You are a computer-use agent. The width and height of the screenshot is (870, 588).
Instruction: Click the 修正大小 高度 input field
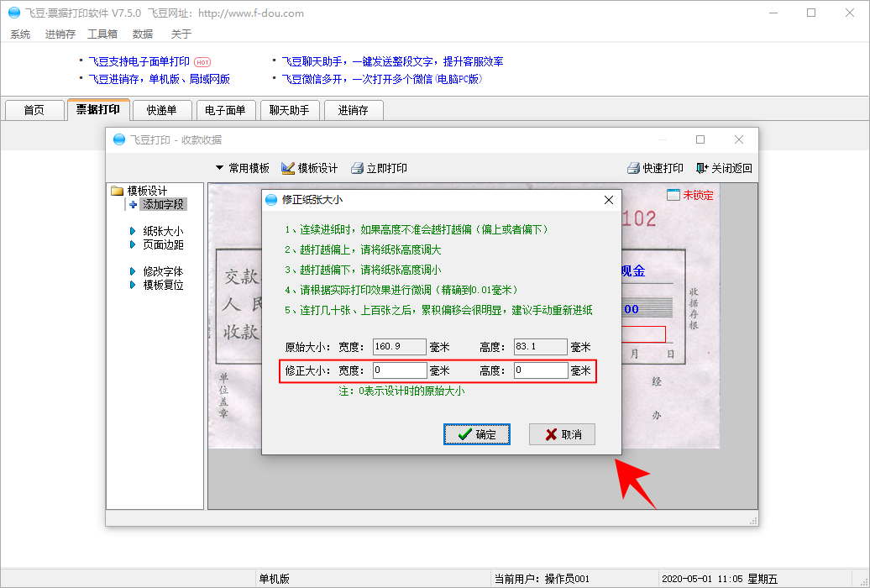(541, 370)
